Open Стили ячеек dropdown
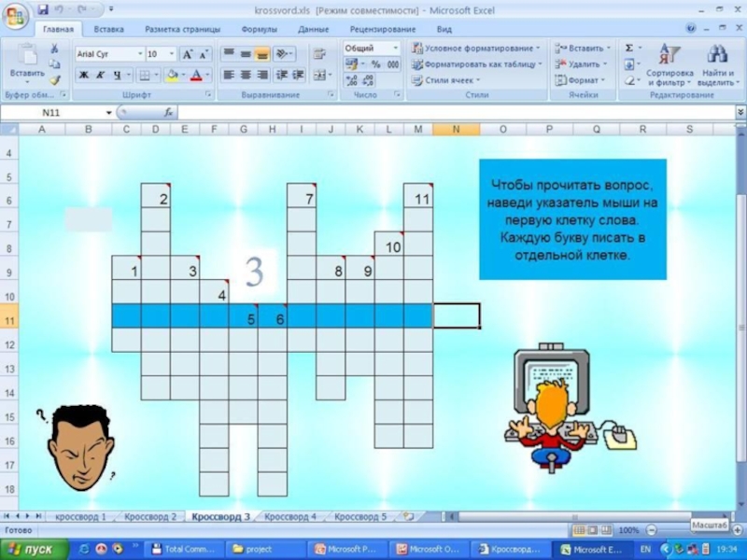The image size is (747, 560). coord(446,80)
